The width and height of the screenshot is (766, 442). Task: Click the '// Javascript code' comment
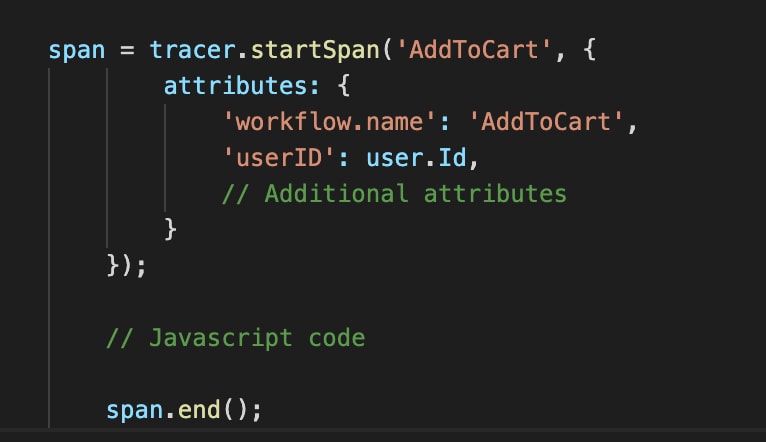coord(235,338)
